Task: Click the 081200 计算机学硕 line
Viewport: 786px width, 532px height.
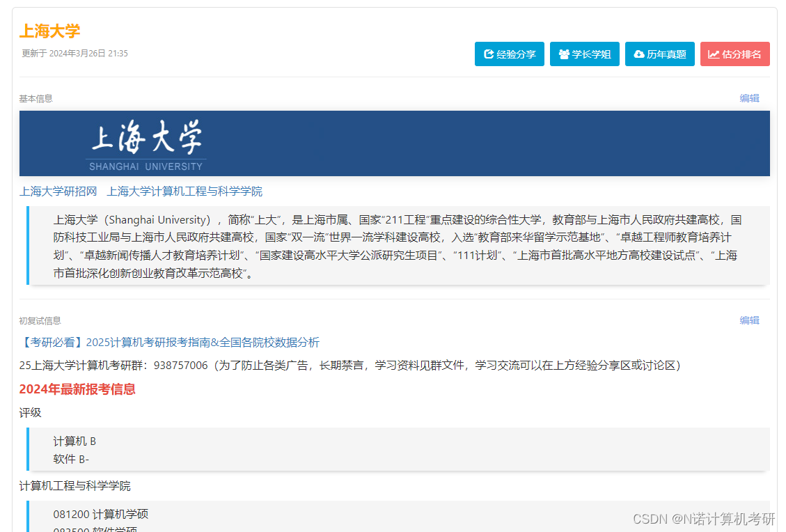Action: 101,515
